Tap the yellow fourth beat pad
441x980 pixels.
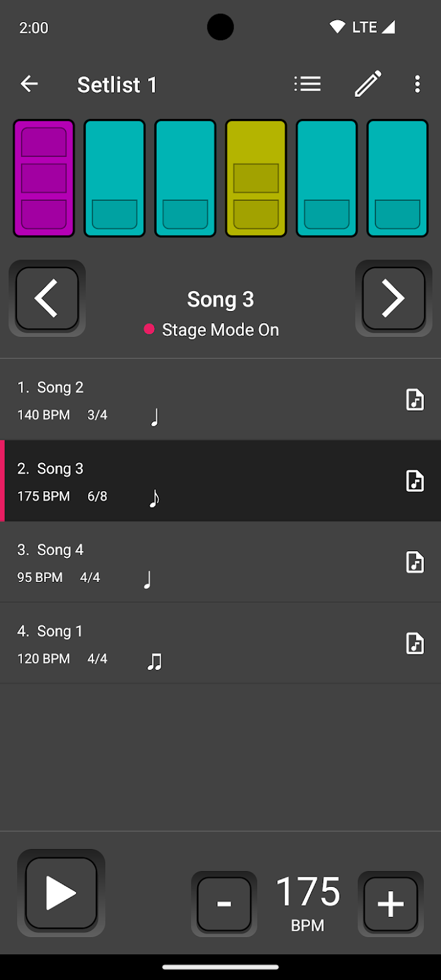click(256, 178)
